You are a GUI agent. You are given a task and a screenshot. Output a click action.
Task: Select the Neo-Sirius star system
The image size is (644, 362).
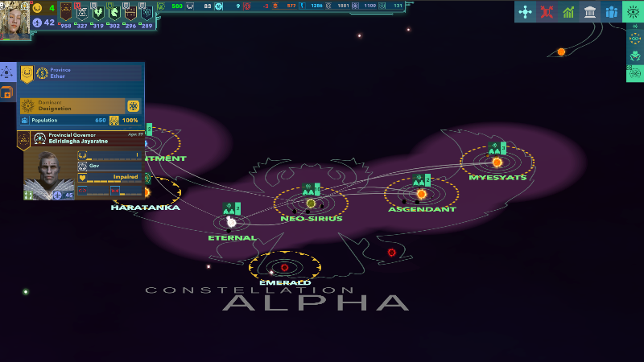[x=311, y=204]
